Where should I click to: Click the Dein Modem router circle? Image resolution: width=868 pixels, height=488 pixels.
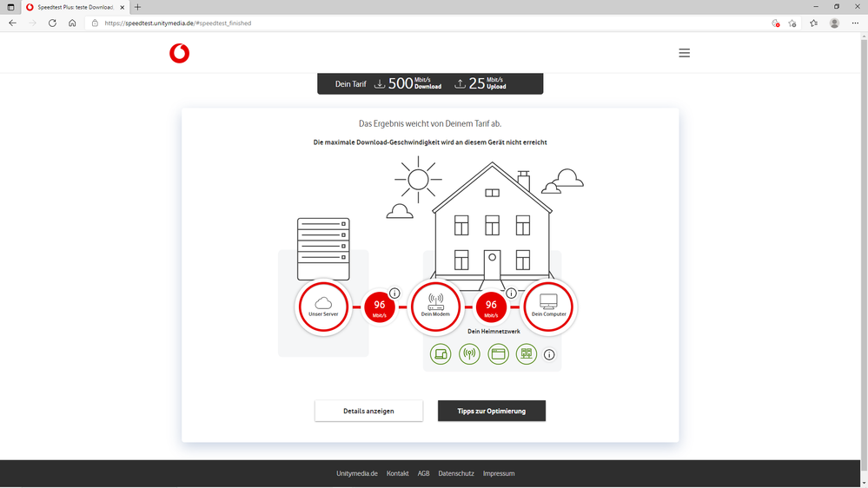click(x=435, y=307)
